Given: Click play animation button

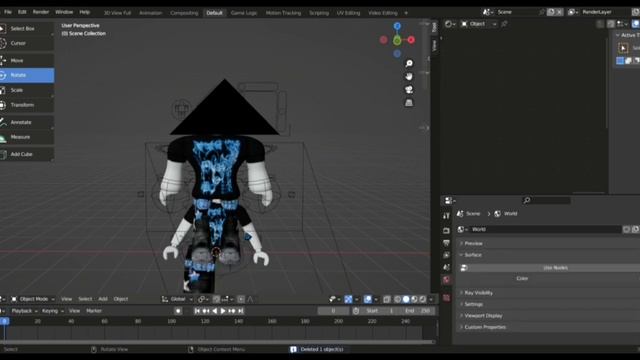Looking at the screenshot, I should click(223, 311).
